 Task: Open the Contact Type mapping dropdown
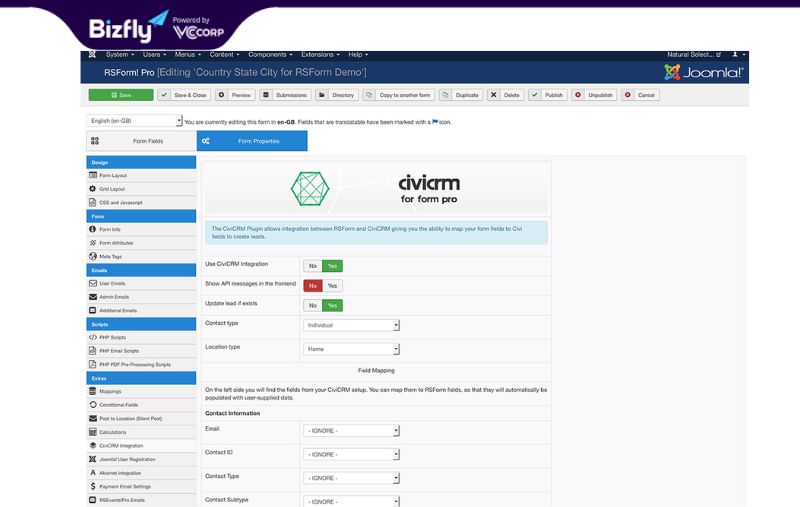[x=352, y=478]
